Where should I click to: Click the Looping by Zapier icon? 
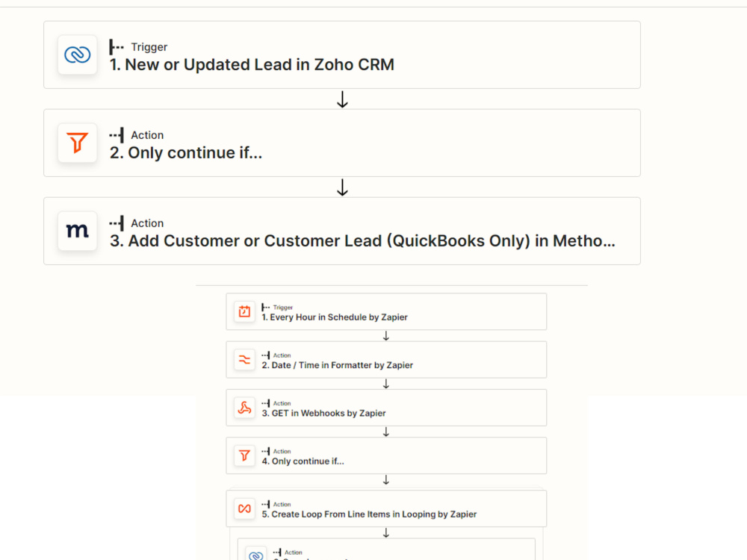pos(244,508)
